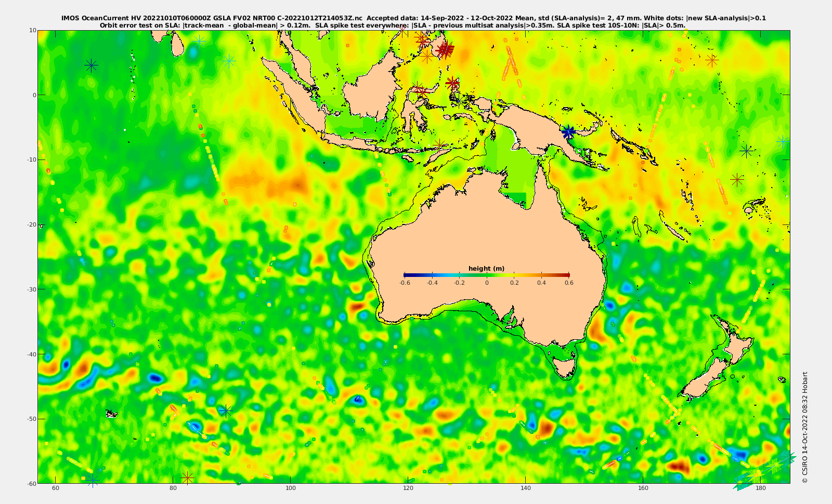Viewport: 832px width, 504px height.
Task: Click the 0.2 colorbar tick label
Action: coord(514,283)
